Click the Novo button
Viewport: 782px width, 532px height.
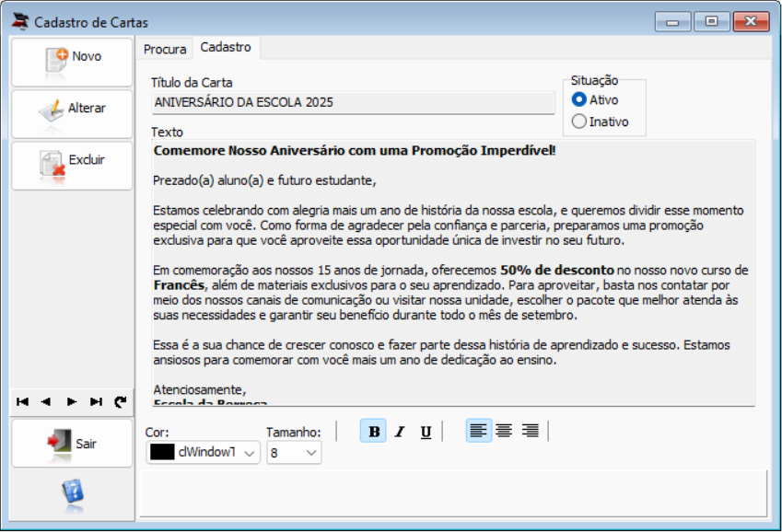[72, 63]
